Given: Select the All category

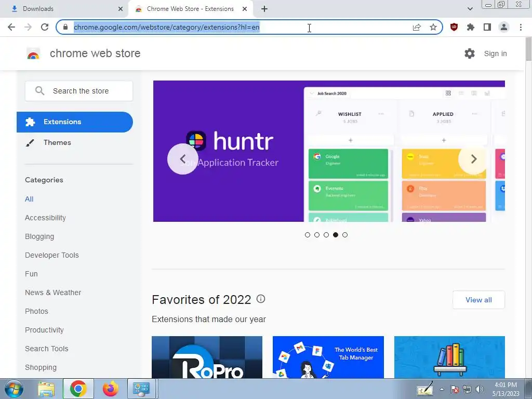Looking at the screenshot, I should tap(29, 199).
